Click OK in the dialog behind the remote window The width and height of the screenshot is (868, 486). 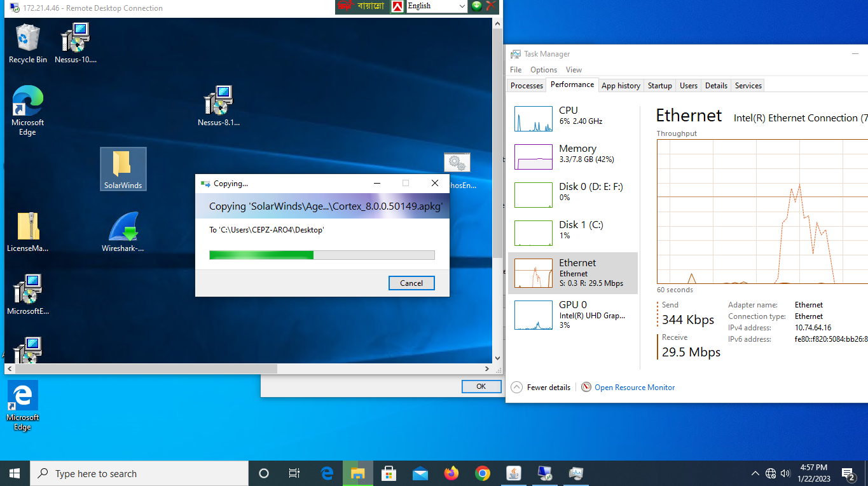pyautogui.click(x=481, y=386)
